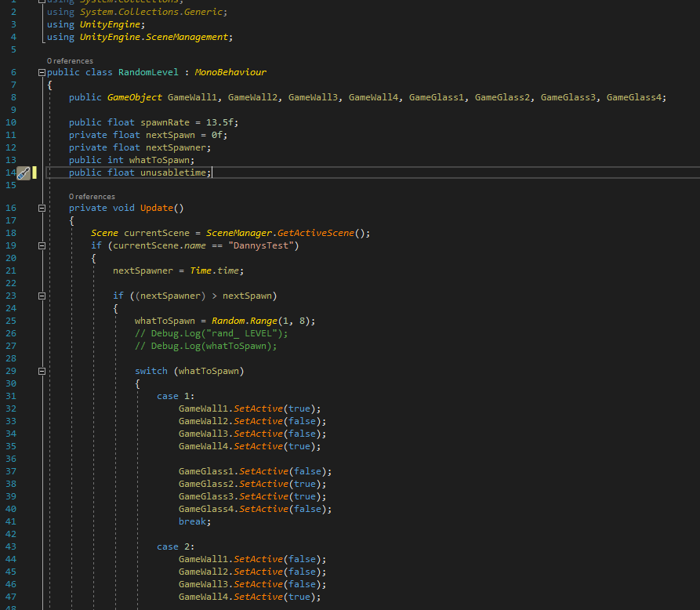Image resolution: width=700 pixels, height=610 pixels.
Task: Click the spawnRate variable declaration
Action: [x=154, y=122]
